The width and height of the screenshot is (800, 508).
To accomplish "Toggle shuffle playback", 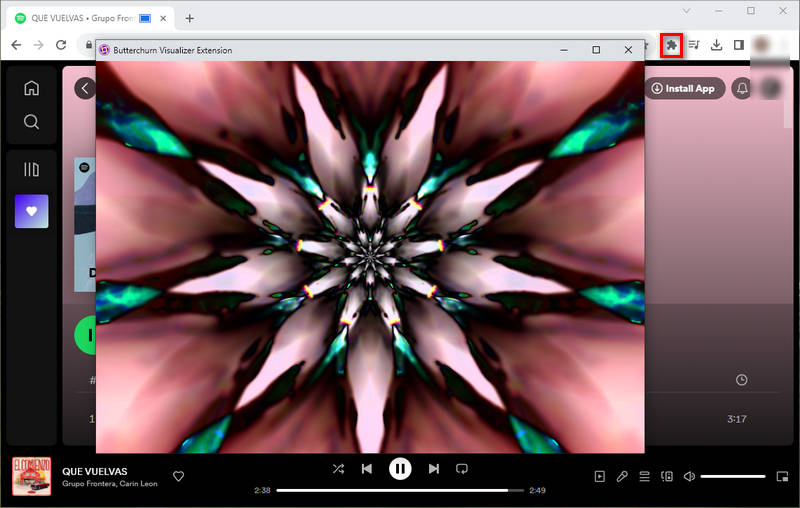I will pyautogui.click(x=338, y=469).
